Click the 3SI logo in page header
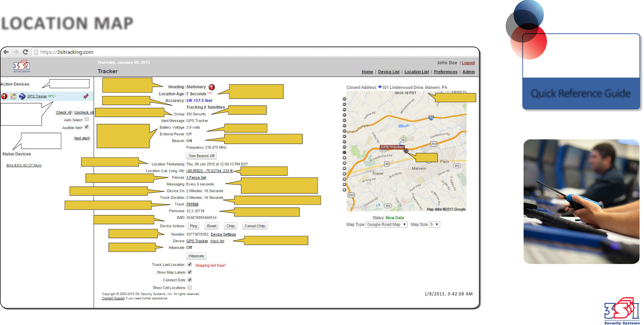Screen dimensions: 644x325 click(x=22, y=66)
